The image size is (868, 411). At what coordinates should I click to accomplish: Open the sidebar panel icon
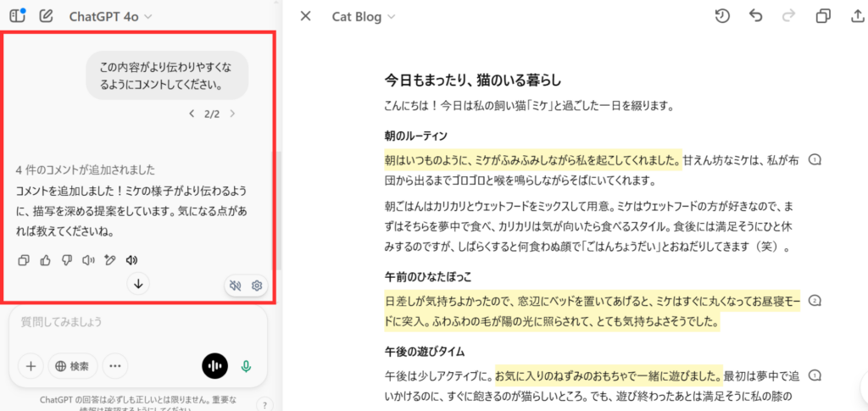pyautogui.click(x=17, y=16)
